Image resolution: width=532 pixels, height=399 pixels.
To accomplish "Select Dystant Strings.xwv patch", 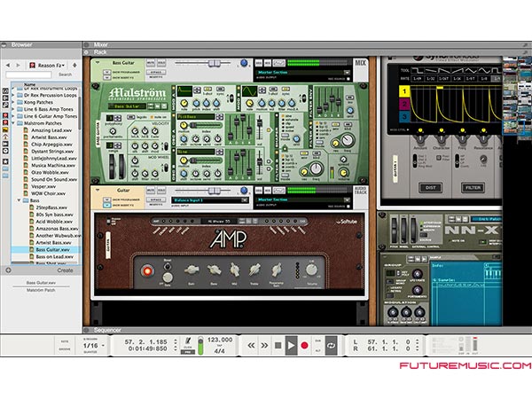I will [52, 152].
